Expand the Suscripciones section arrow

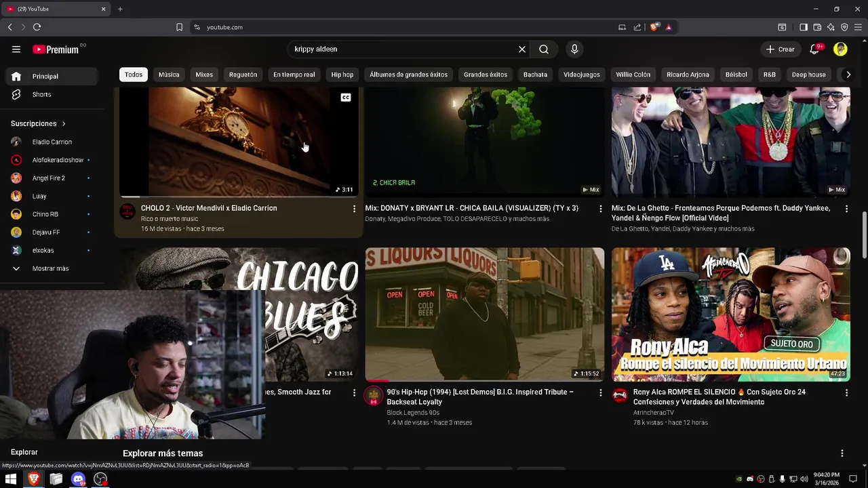pyautogui.click(x=64, y=123)
